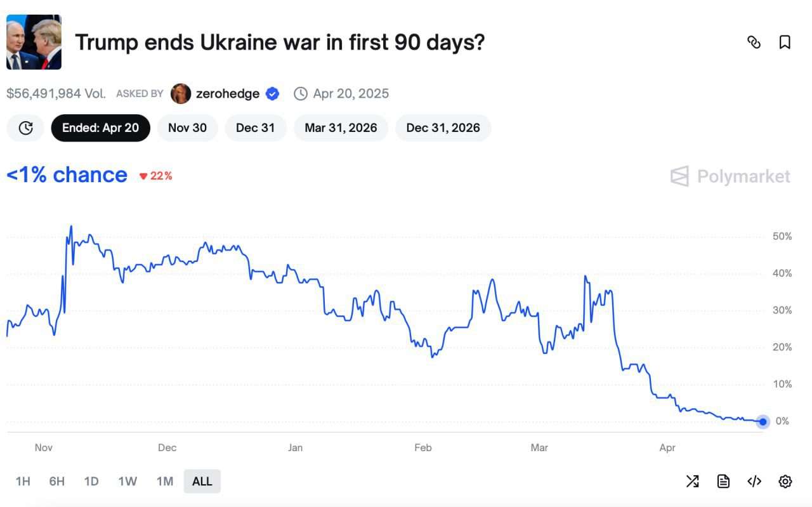Set chart range to 1W

tap(128, 482)
